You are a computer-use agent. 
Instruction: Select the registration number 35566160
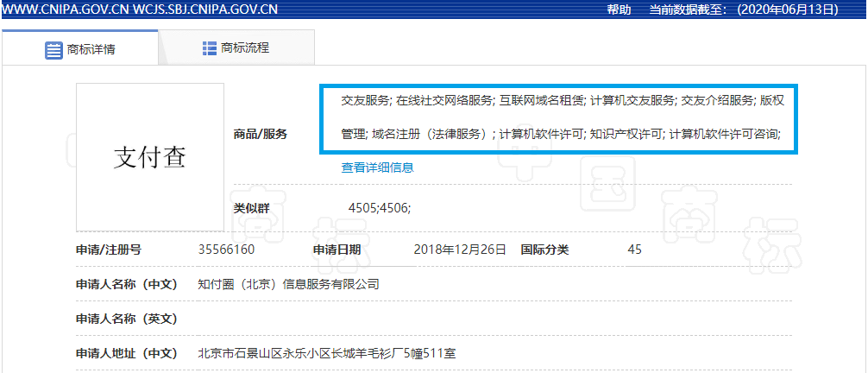click(226, 250)
